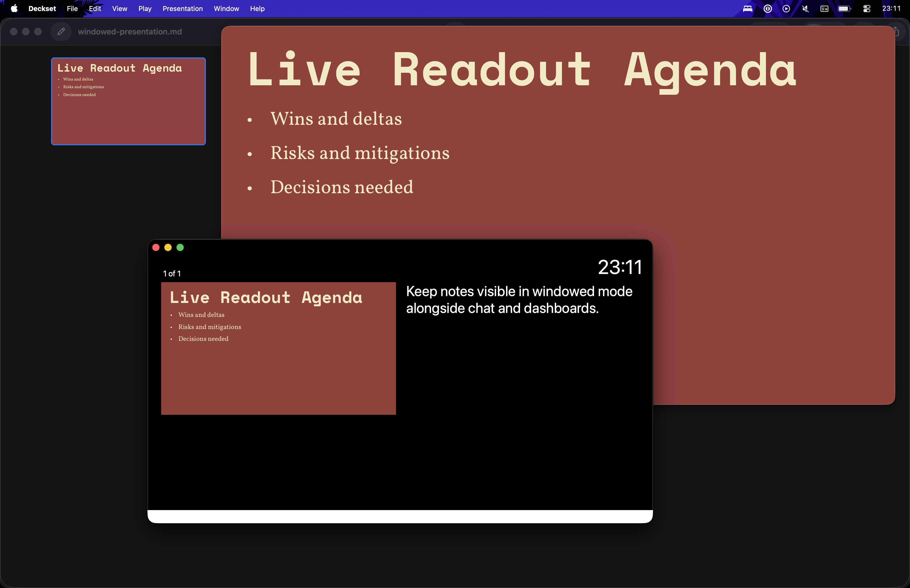Click the menu bar clock showing 23:11
The width and height of the screenshot is (910, 588).
[x=891, y=8]
